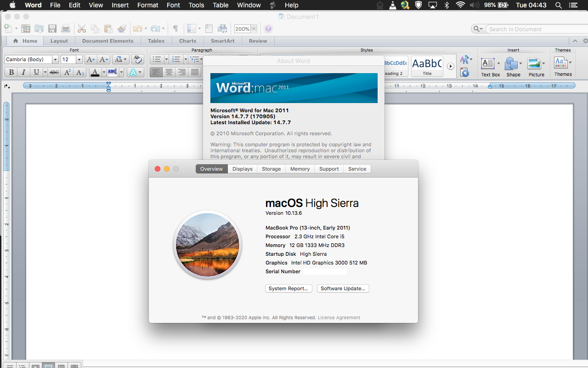This screenshot has height=368, width=588.
Task: Open the Document Elements ribbon tab
Action: [x=108, y=41]
